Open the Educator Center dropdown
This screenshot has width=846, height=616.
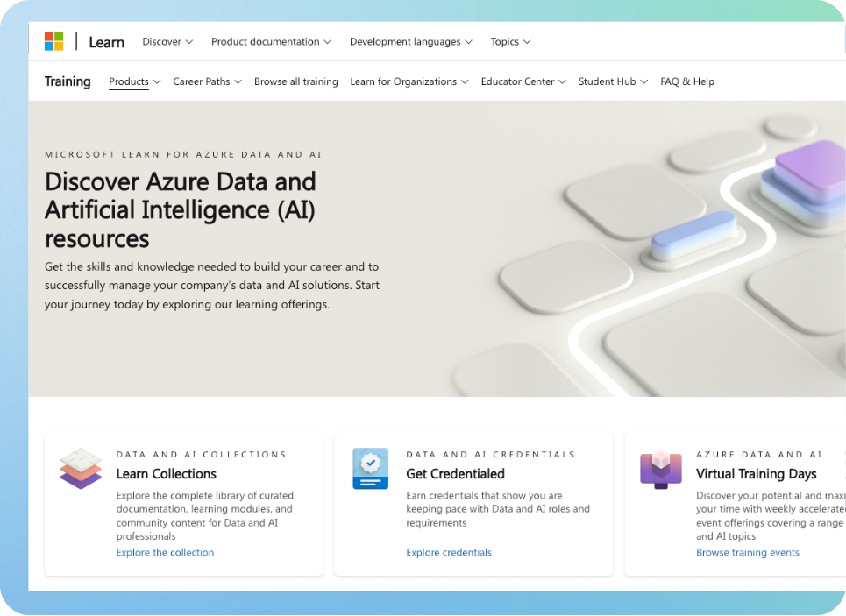click(523, 81)
